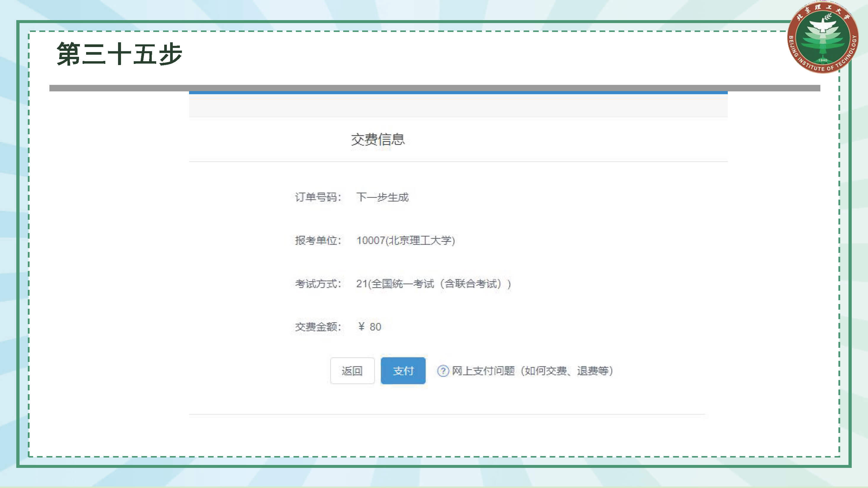Image resolution: width=868 pixels, height=488 pixels.
Task: Click the ¥ currency symbol
Action: pos(361,326)
